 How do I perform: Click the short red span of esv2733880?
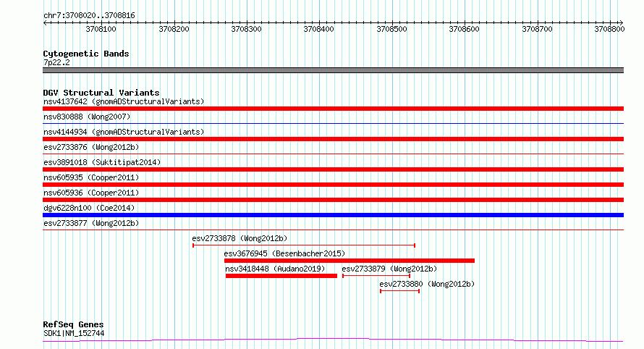point(399,291)
